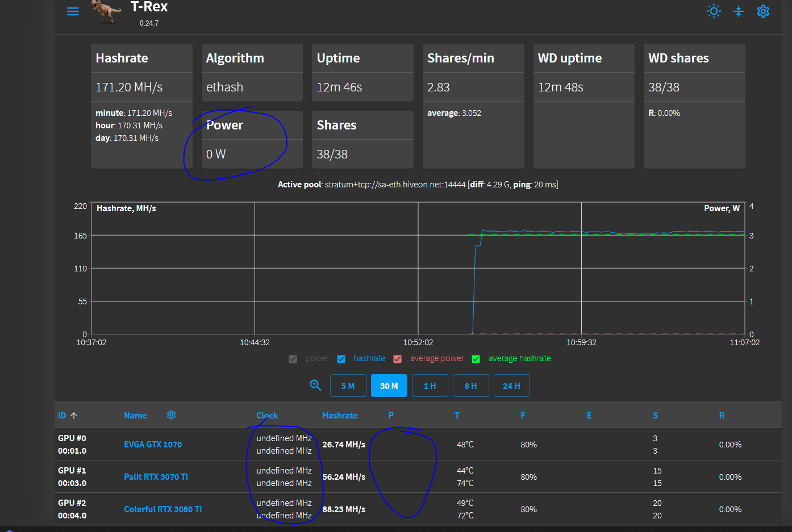Click the average 3.052 text
Image resolution: width=792 pixels, height=532 pixels.
coord(454,113)
